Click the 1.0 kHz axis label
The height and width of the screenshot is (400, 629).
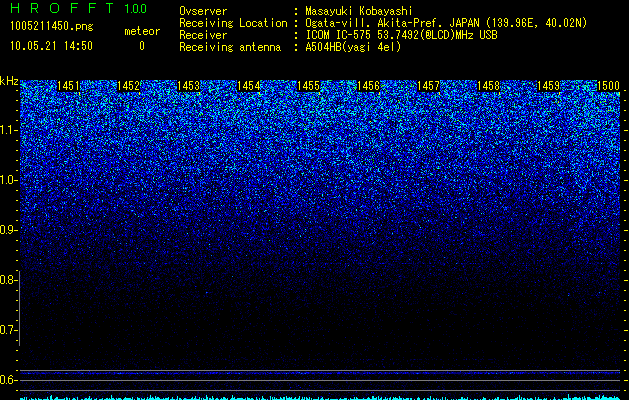[x=7, y=180]
